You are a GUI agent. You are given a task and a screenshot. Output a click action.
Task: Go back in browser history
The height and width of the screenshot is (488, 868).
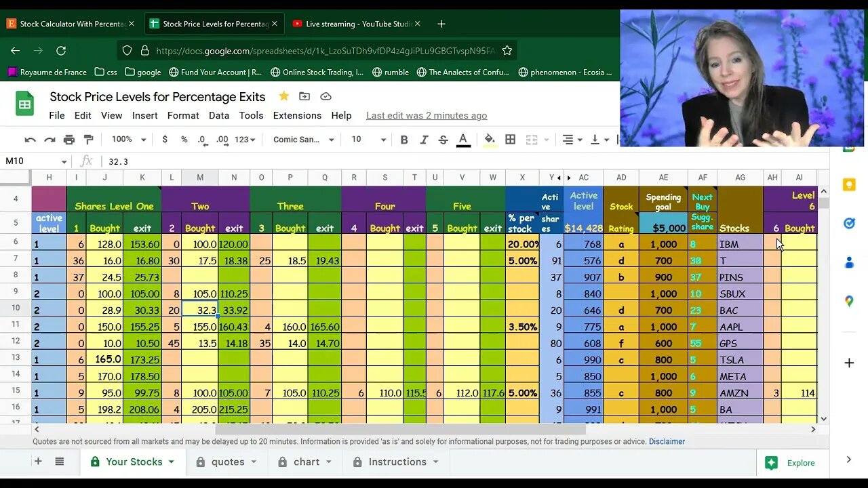pyautogui.click(x=15, y=51)
